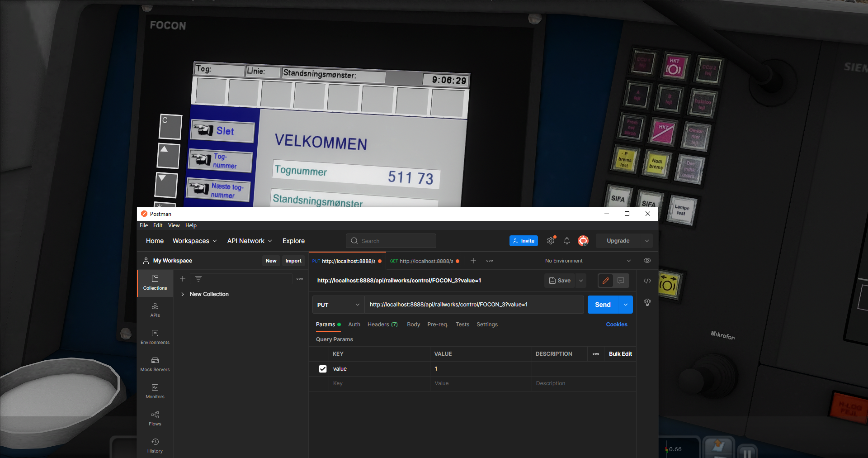Open the Collections sidebar panel
868x458 pixels.
pyautogui.click(x=155, y=283)
